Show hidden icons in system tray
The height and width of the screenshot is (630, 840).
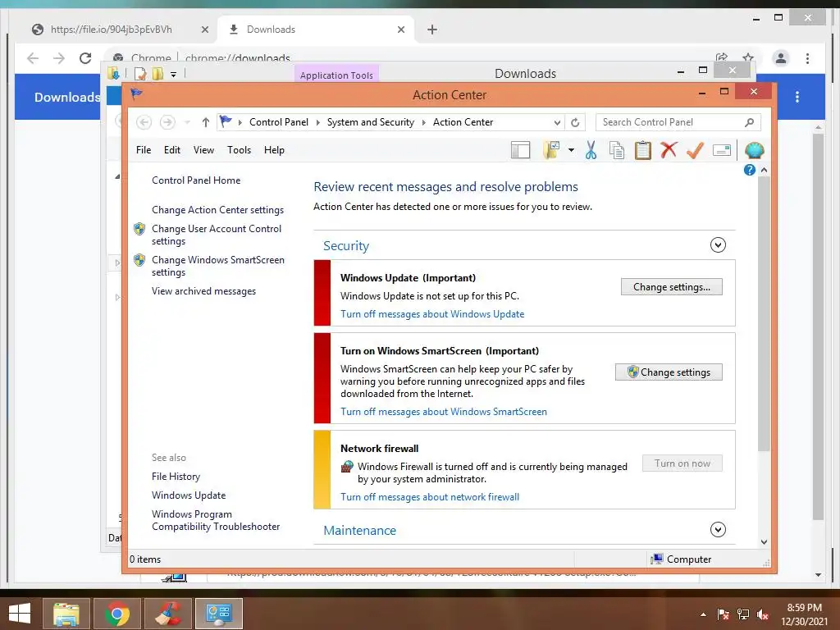(703, 614)
